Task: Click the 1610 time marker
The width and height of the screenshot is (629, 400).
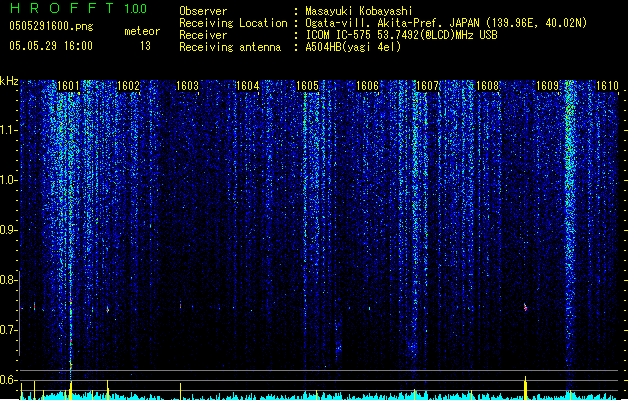Action: click(607, 86)
